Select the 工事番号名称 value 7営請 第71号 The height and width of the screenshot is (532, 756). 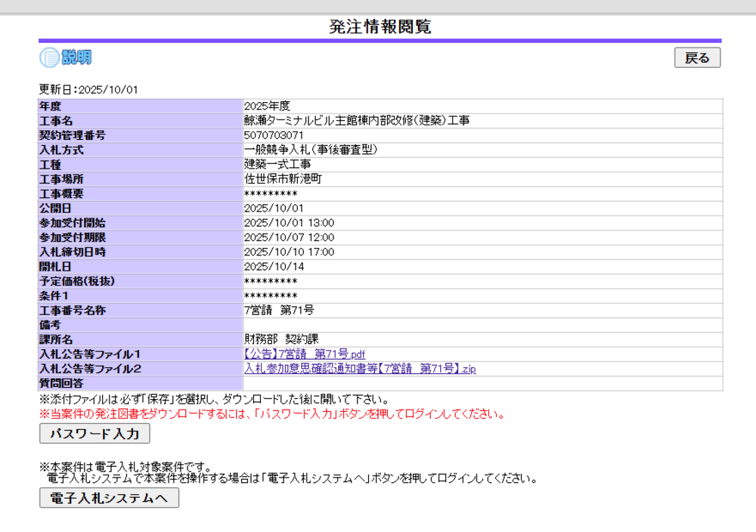point(279,310)
